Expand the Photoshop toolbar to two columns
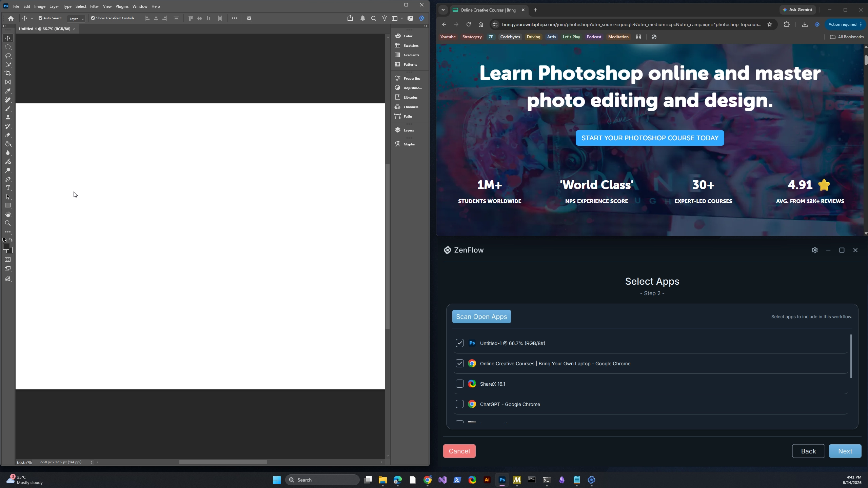This screenshot has height=488, width=868. point(4,26)
